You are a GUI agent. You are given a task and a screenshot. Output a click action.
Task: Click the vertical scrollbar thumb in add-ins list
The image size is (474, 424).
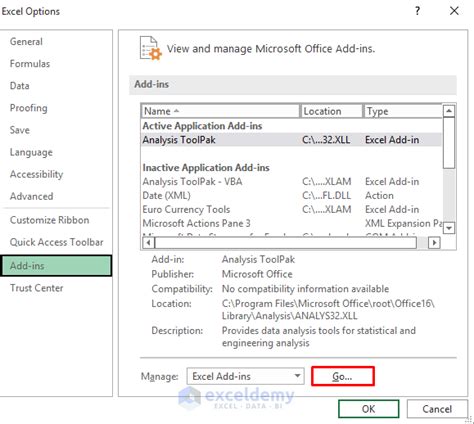[449, 142]
